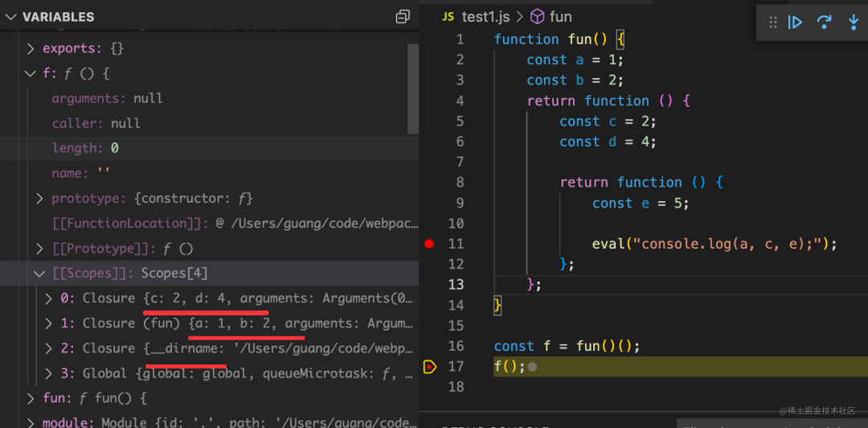Click the JS file icon in breadcrumb
Image resolution: width=868 pixels, height=428 pixels.
pyautogui.click(x=448, y=17)
